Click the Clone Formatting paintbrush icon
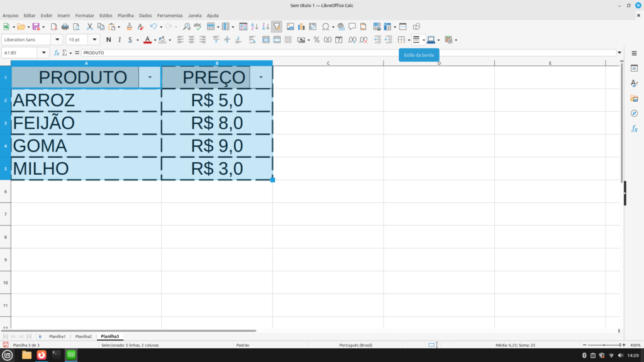The width and height of the screenshot is (644, 362). click(129, 26)
